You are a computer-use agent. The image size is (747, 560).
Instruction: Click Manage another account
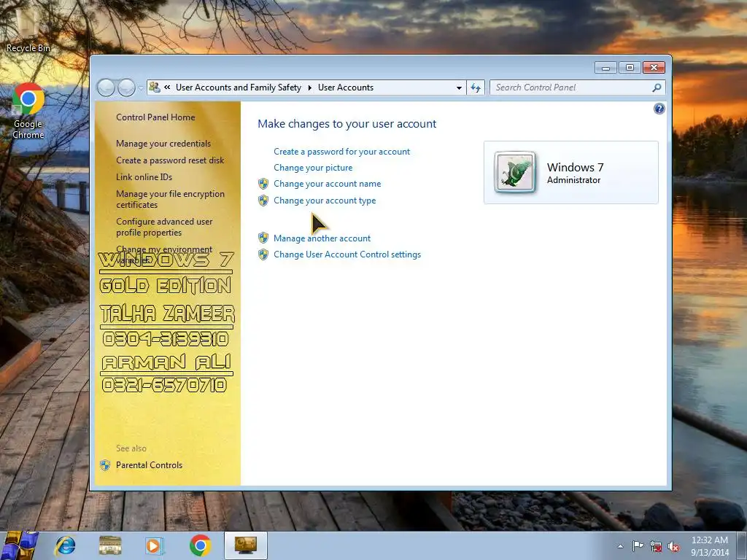point(322,238)
